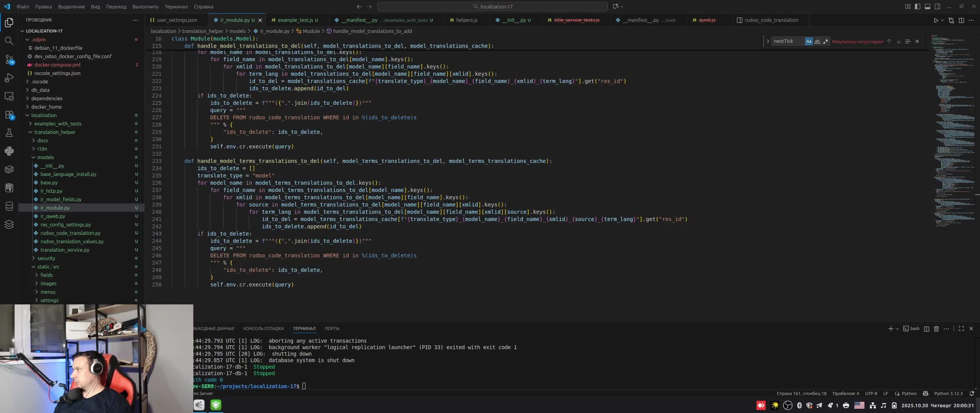Switch to the example_test.js tab
The image size is (980, 413).
click(295, 20)
